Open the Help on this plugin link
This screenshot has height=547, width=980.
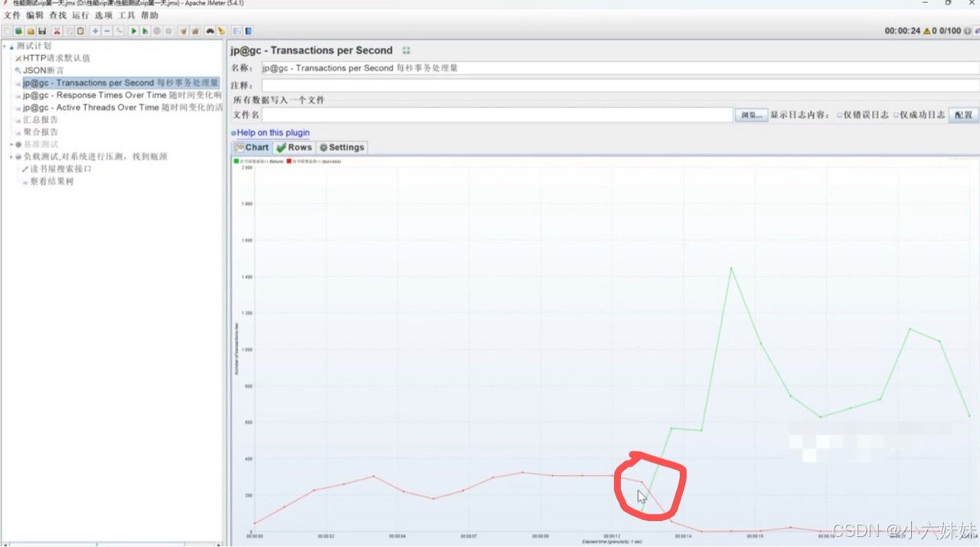[x=273, y=133]
